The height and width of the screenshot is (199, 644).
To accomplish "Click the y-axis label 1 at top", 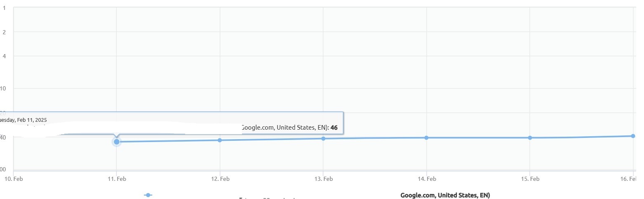I will tap(4, 8).
